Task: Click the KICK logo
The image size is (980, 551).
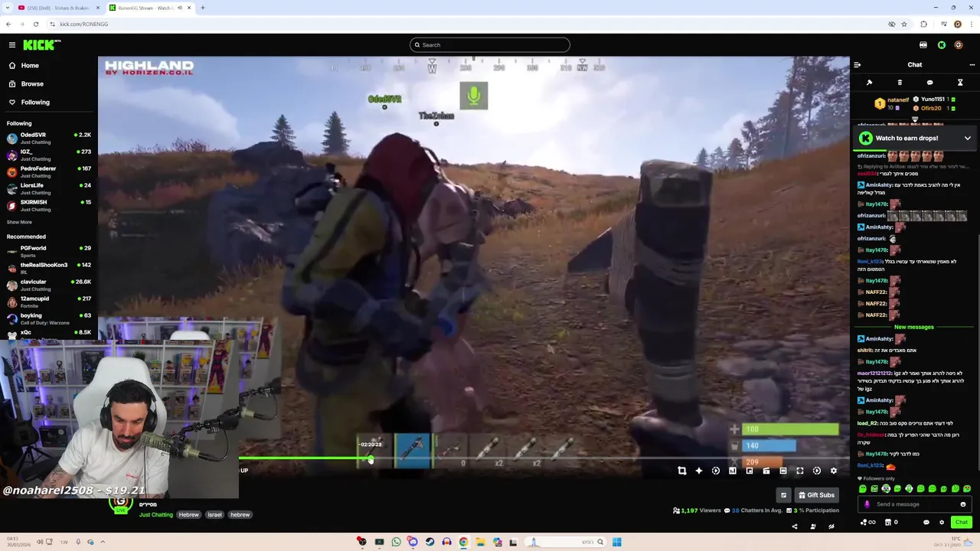Action: click(x=41, y=45)
